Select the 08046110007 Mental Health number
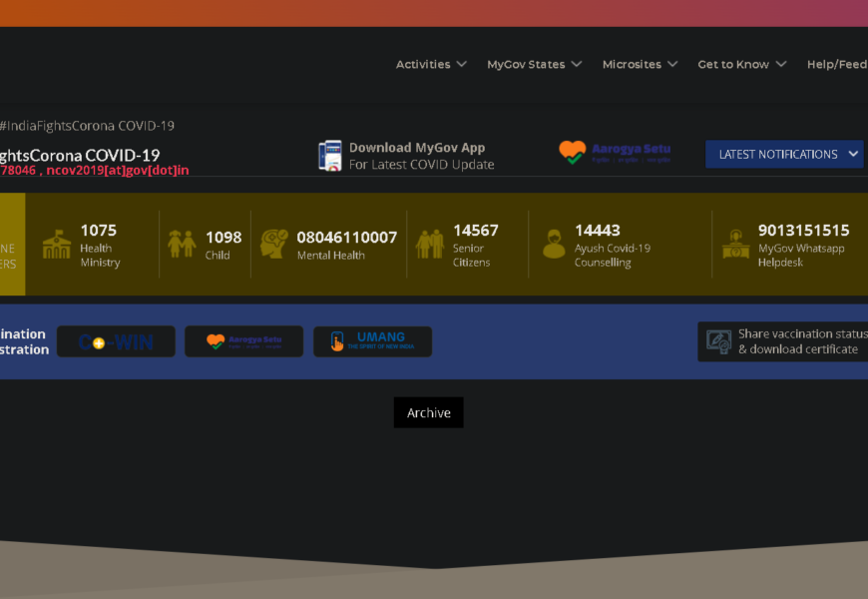Viewport: 868px width, 599px height. (x=347, y=238)
